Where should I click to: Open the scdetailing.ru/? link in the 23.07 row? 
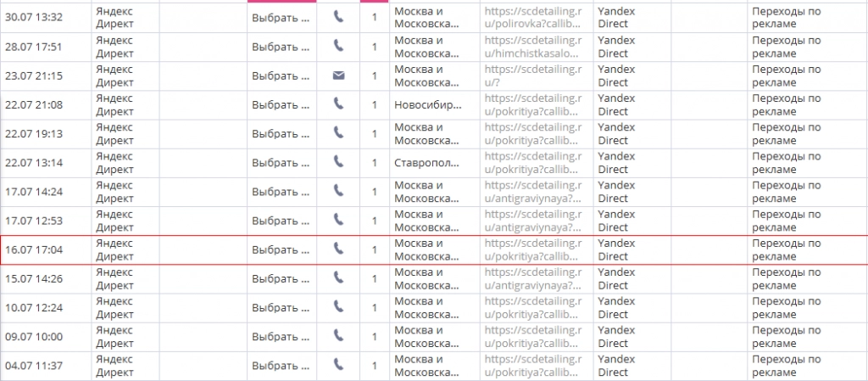point(534,76)
